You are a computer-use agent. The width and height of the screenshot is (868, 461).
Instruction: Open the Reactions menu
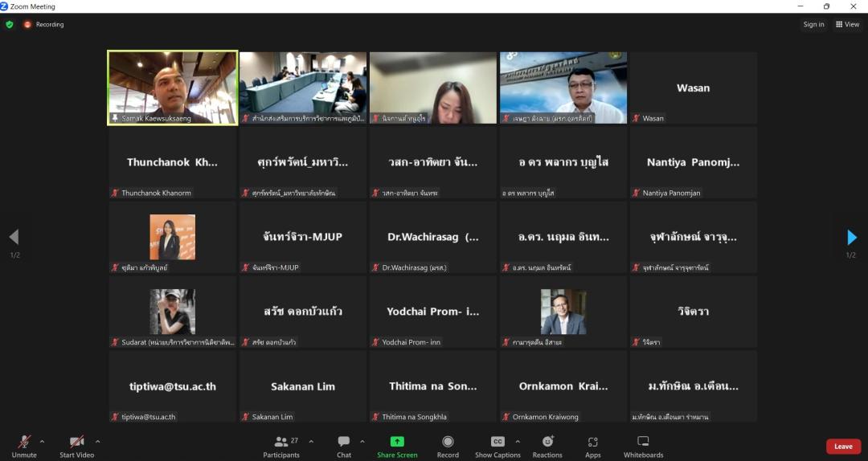(x=547, y=446)
